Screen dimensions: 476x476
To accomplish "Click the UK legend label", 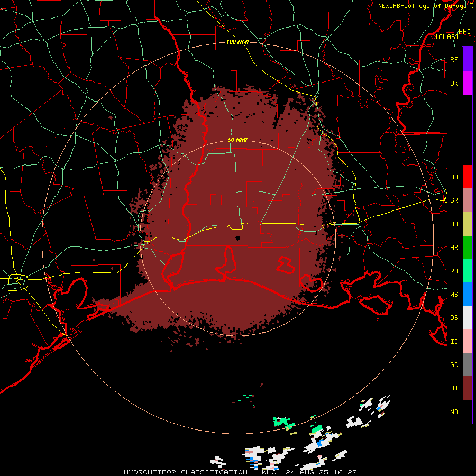I will click(x=454, y=83).
